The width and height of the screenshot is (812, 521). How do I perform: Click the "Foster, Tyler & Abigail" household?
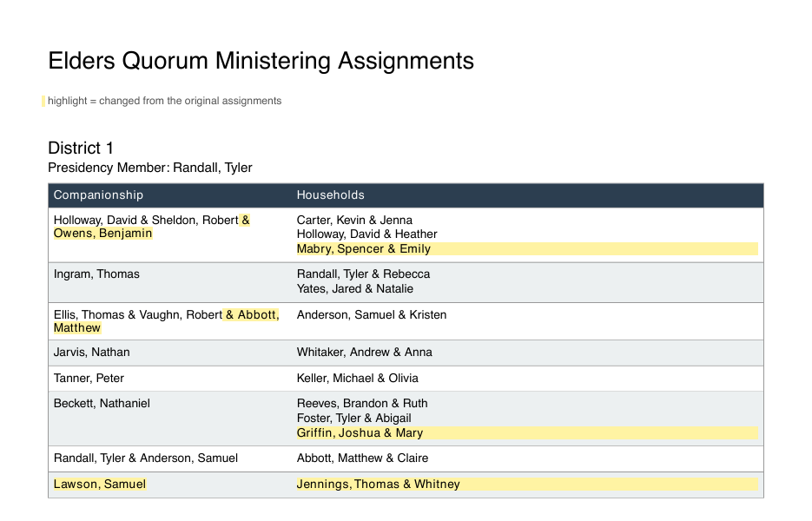[x=354, y=419]
